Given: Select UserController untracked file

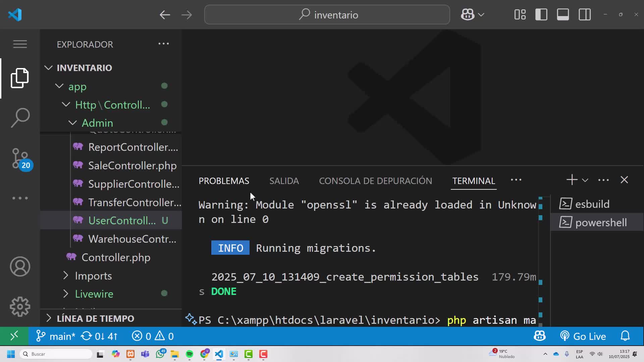Looking at the screenshot, I should tap(111, 221).
